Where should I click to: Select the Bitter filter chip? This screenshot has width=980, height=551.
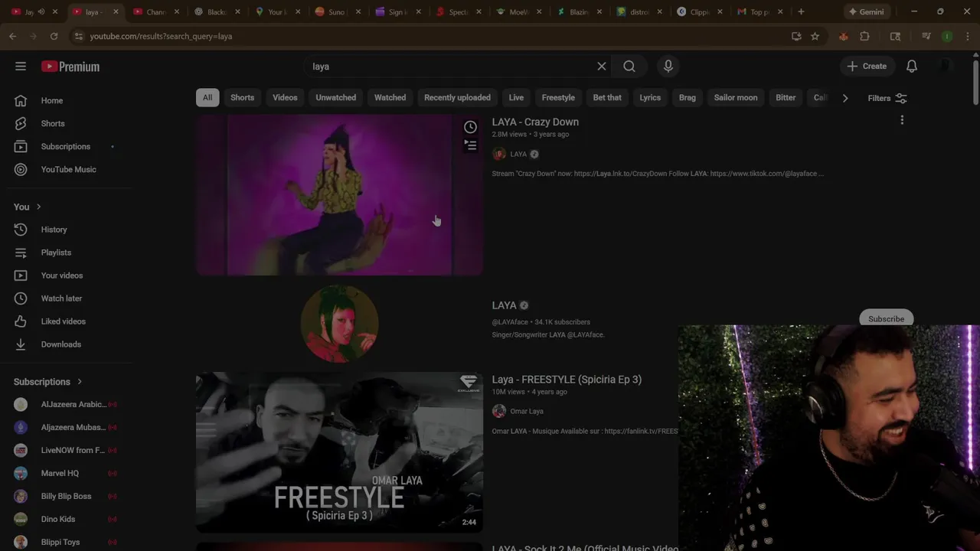[786, 97]
